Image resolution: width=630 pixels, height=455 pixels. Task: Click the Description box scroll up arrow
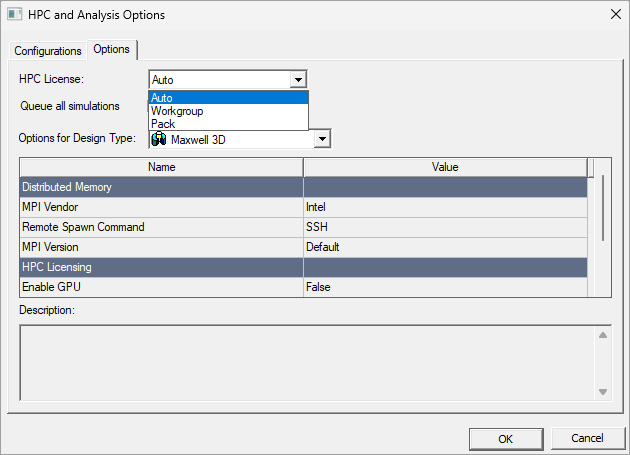pos(603,335)
